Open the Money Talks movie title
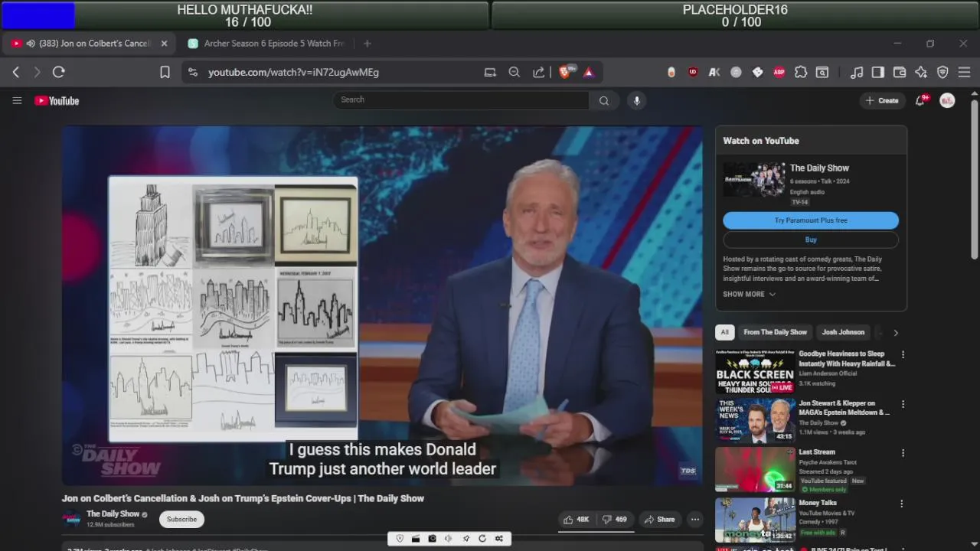Screen dimensions: 980x551 pos(817,503)
